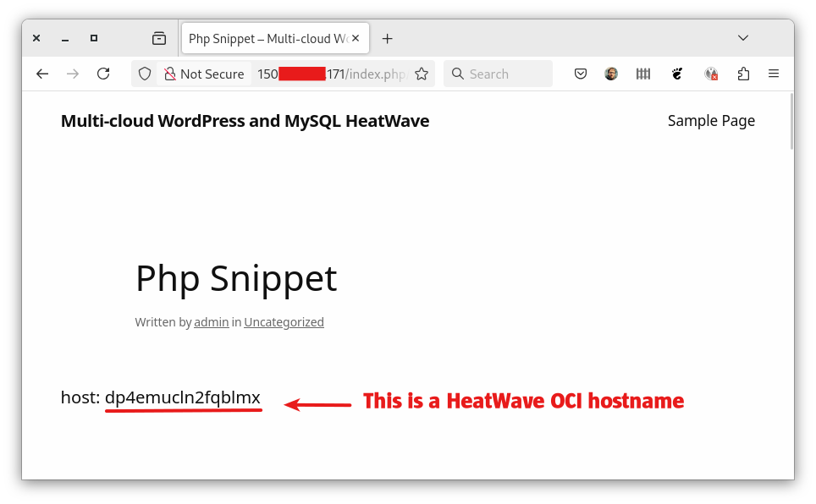Viewport: 816px width, 504px height.
Task: Click the GNOME foot extension icon
Action: click(677, 74)
